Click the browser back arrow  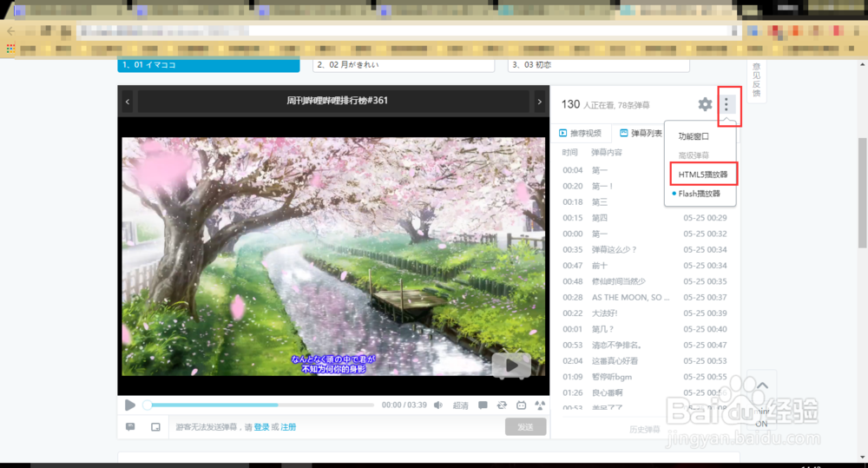click(11, 31)
